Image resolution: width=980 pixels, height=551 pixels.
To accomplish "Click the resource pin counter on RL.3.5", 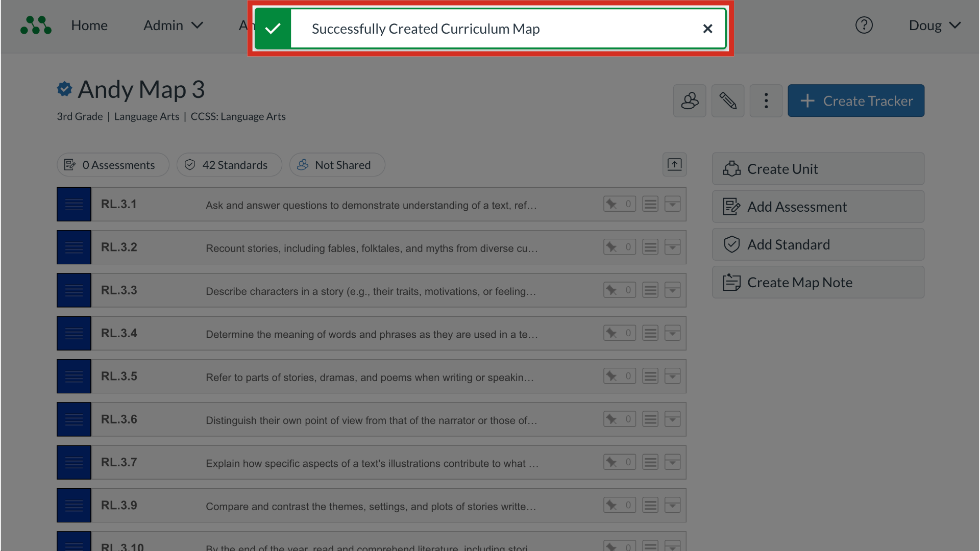I will coord(620,377).
